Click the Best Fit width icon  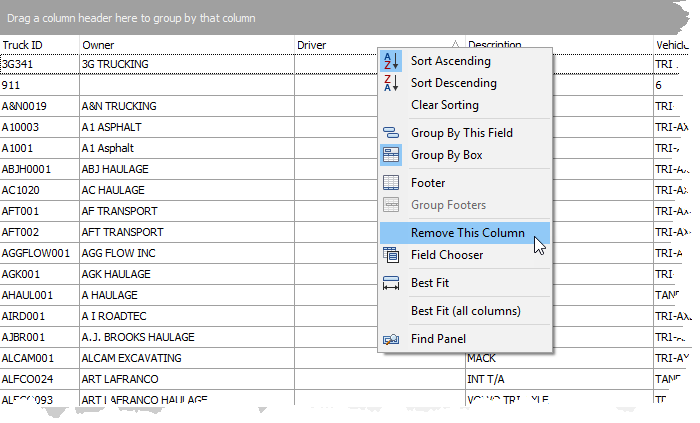[391, 283]
